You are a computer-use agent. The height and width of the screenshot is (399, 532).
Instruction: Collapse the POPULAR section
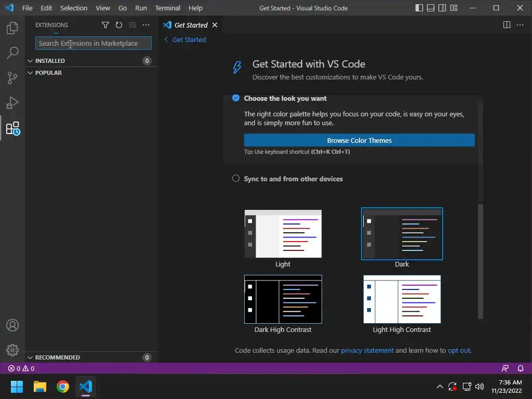point(30,73)
